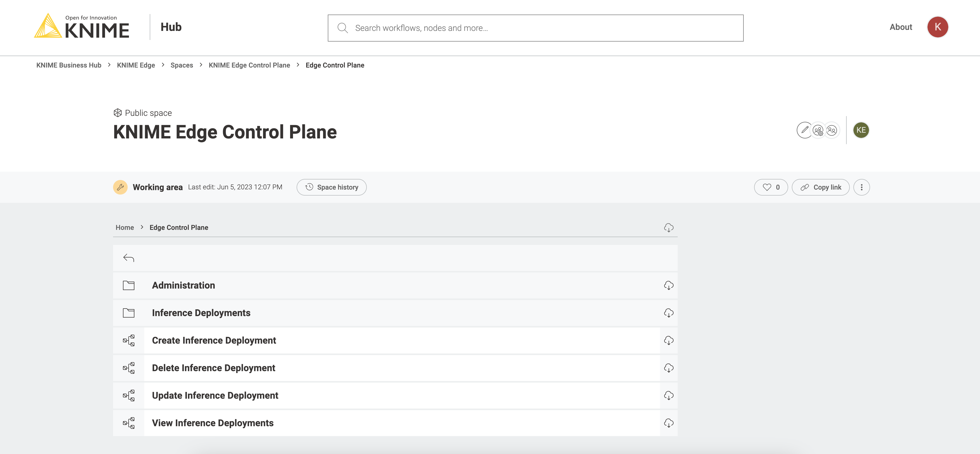
Task: Click Update Inference Deployment workflow icon
Action: point(129,396)
